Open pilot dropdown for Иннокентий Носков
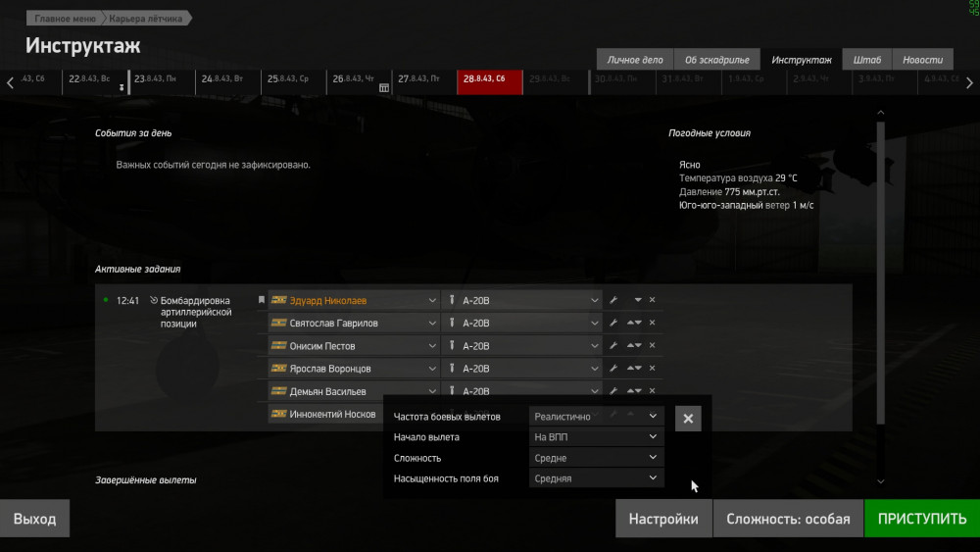Viewport: 980px width, 552px height. tap(325, 414)
